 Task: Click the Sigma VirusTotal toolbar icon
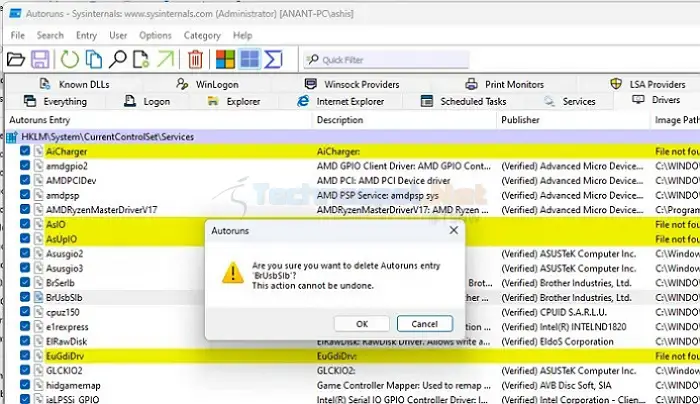[x=273, y=59]
